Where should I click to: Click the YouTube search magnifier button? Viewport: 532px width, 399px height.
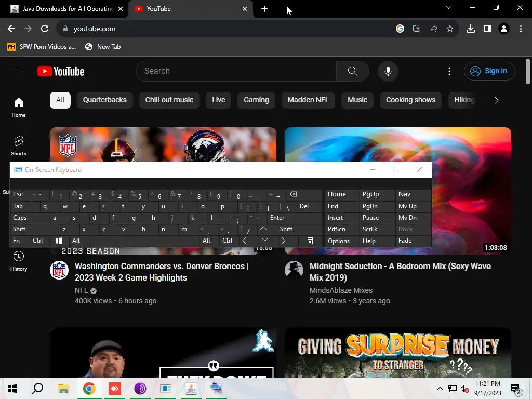point(353,71)
